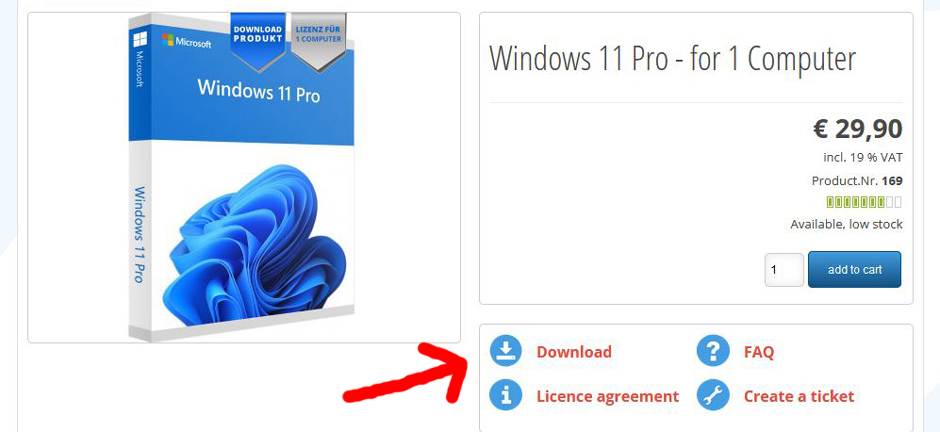Viewport: 940px width, 432px height.
Task: Click the blue Download arrow icon
Action: coord(506,351)
